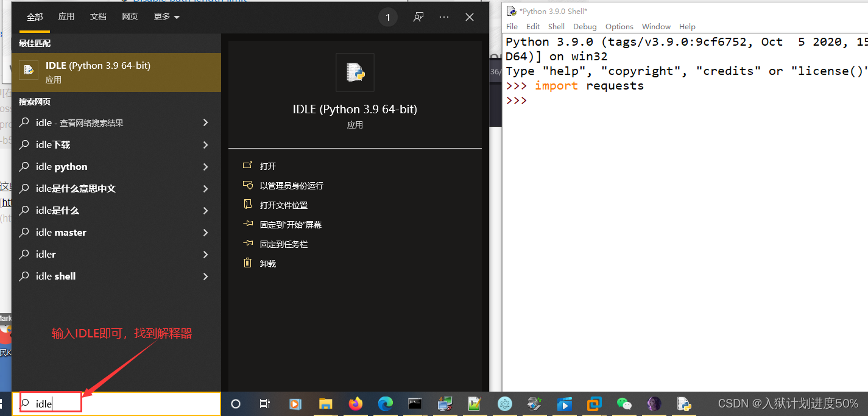868x416 pixels.
Task: Expand the 'idler' suggestion arrow
Action: tap(205, 255)
